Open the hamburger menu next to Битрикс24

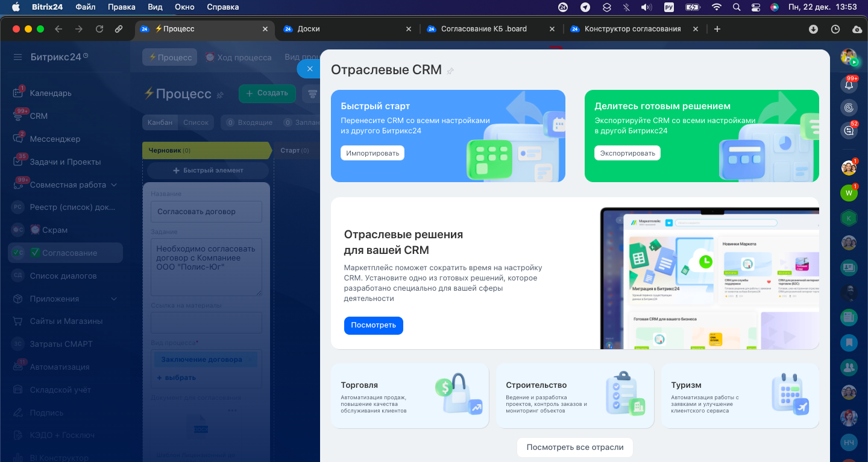pos(17,57)
